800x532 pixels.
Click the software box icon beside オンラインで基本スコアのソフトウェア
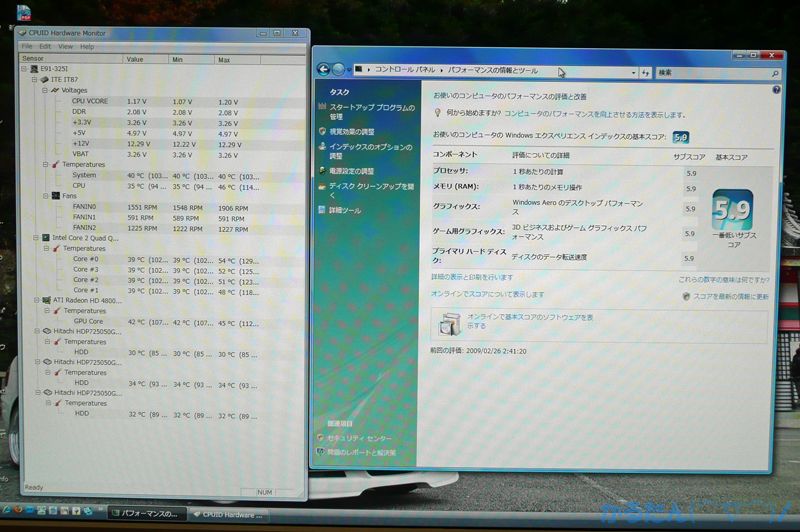pos(449,324)
